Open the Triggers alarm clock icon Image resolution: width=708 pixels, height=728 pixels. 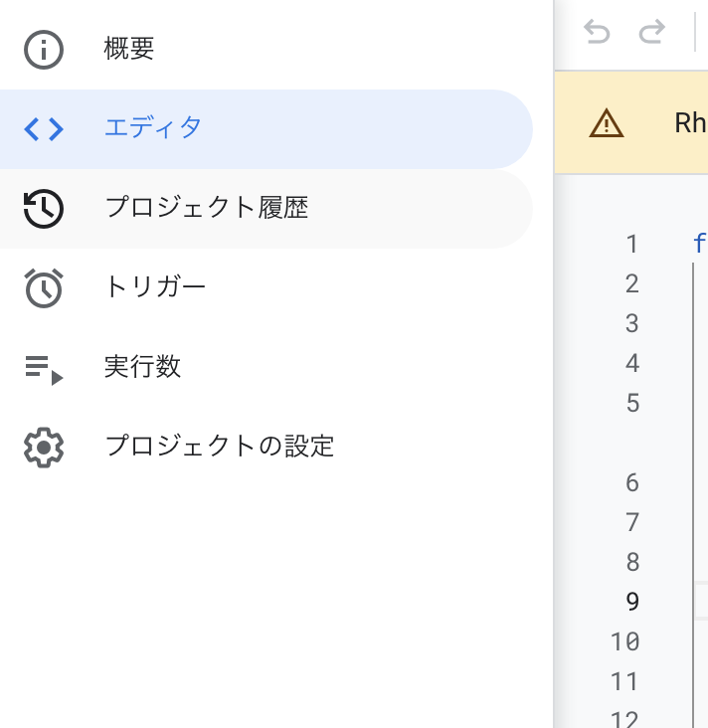pos(44,287)
